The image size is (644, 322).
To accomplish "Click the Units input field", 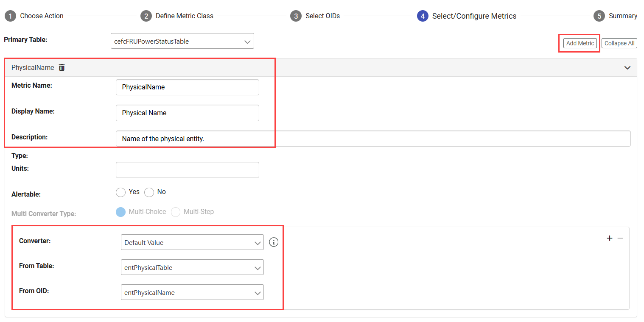I will tap(187, 170).
